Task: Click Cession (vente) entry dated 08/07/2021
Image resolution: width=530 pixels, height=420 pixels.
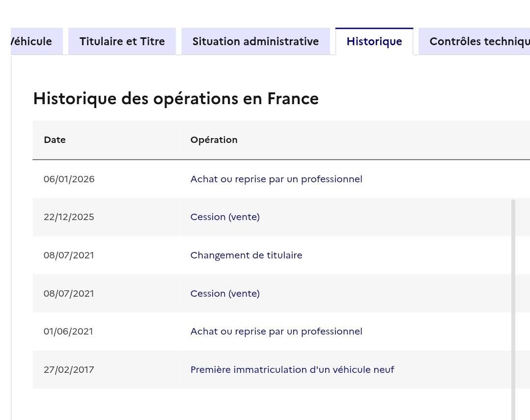Action: pos(225,294)
